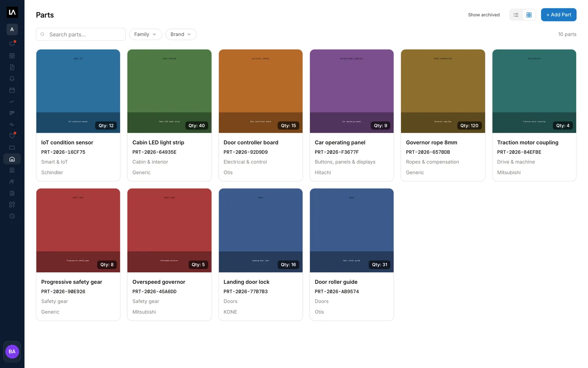Open the calendar icon in sidebar

tap(12, 90)
